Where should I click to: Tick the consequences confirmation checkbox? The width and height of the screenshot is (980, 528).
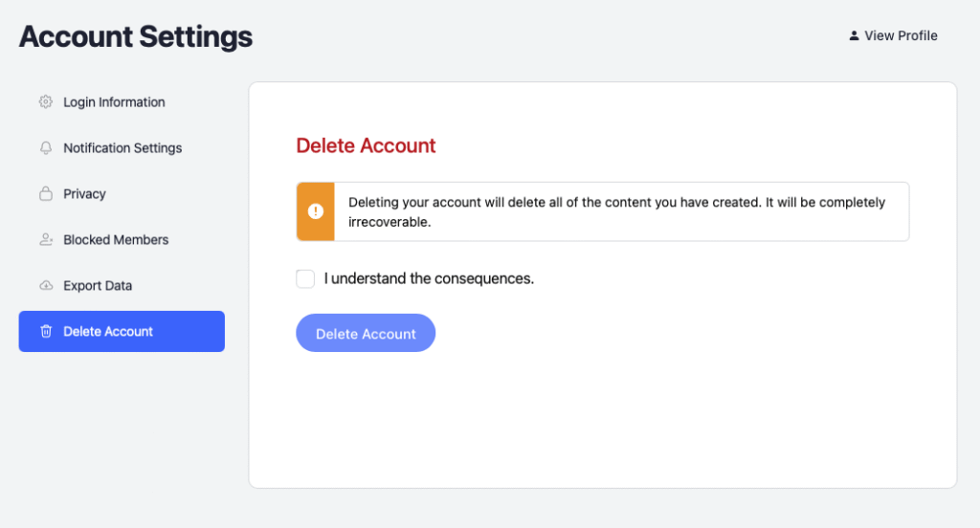(305, 278)
